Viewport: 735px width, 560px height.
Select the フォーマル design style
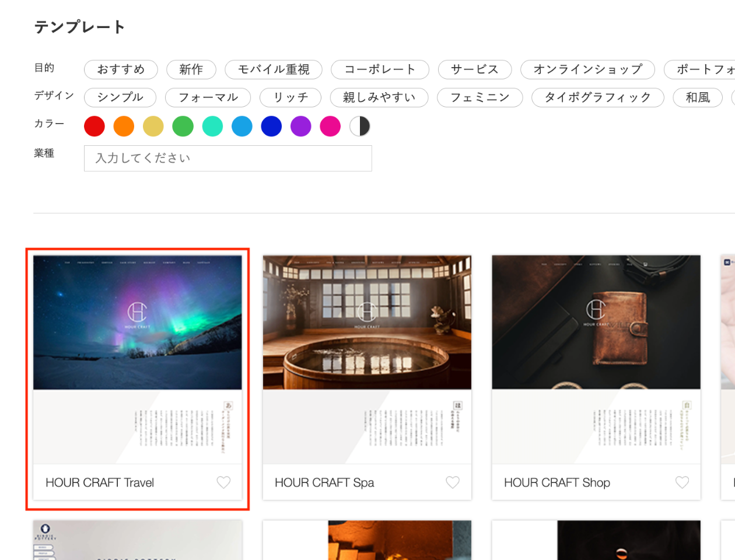coord(208,97)
